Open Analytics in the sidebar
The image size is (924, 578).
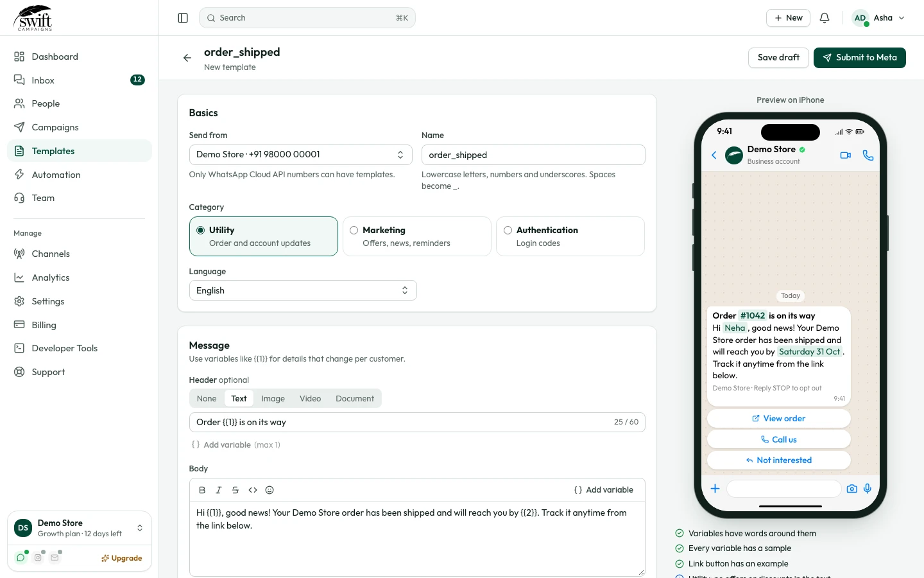(80, 277)
